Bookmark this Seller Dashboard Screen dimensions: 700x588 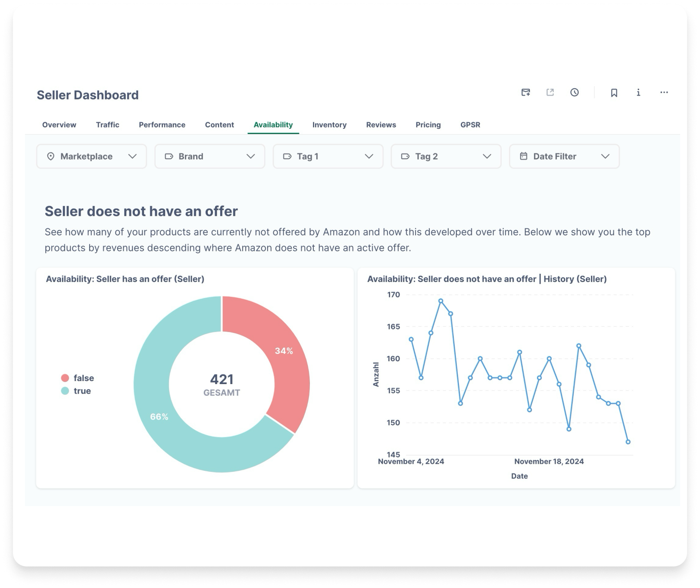[x=614, y=93]
